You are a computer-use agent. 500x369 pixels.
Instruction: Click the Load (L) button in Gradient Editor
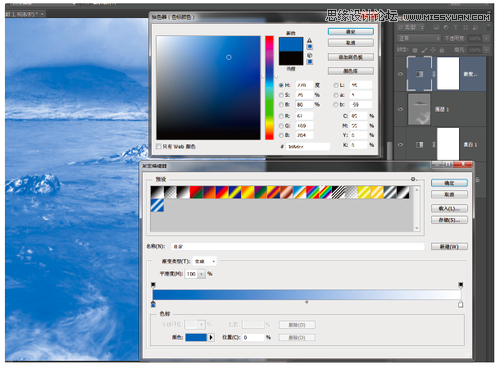pos(449,208)
